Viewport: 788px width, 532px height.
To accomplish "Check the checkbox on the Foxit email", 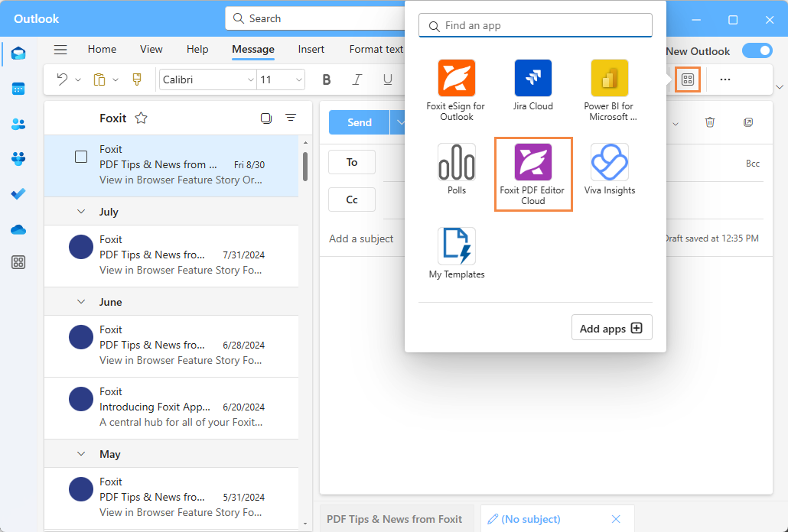I will 80,156.
